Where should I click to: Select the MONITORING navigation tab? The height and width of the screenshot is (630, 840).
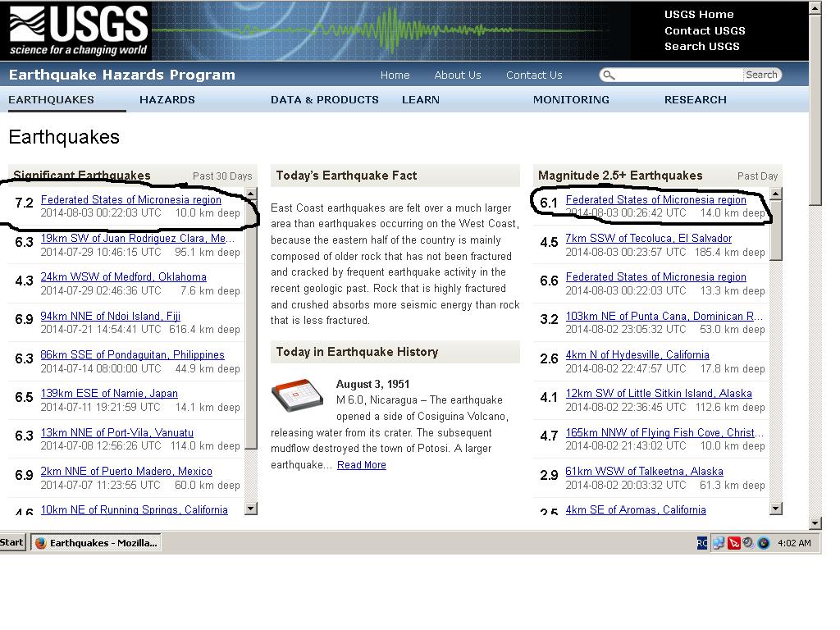[x=571, y=99]
